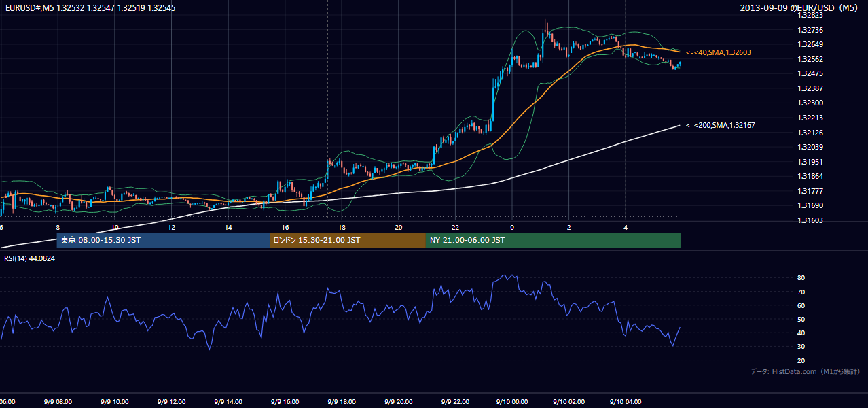Click hour label 20 under the price chart

coord(398,228)
